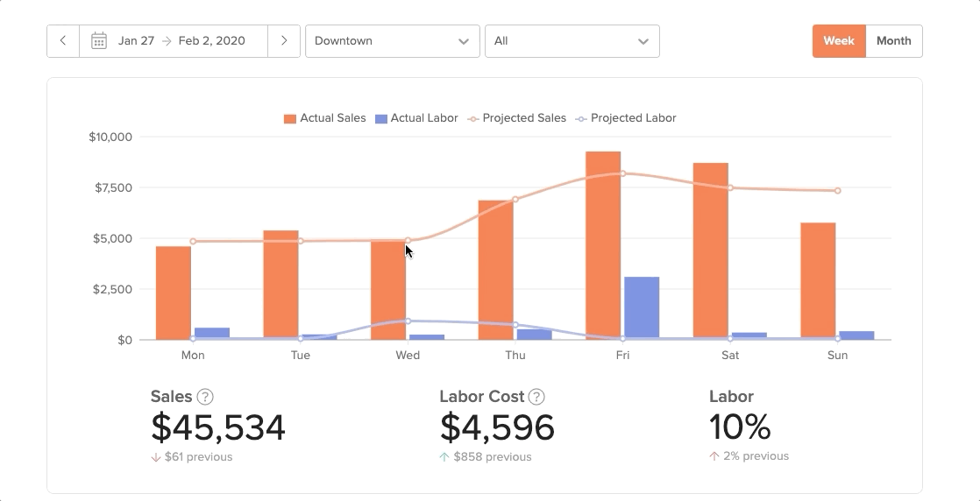The width and height of the screenshot is (980, 501).
Task: Expand the Downtown location dropdown
Action: (x=392, y=41)
